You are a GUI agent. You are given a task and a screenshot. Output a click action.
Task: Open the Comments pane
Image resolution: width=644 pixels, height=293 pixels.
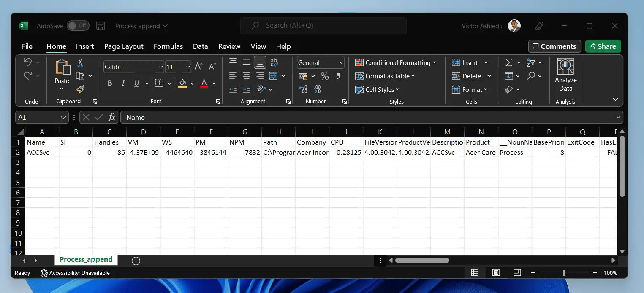[x=554, y=46]
